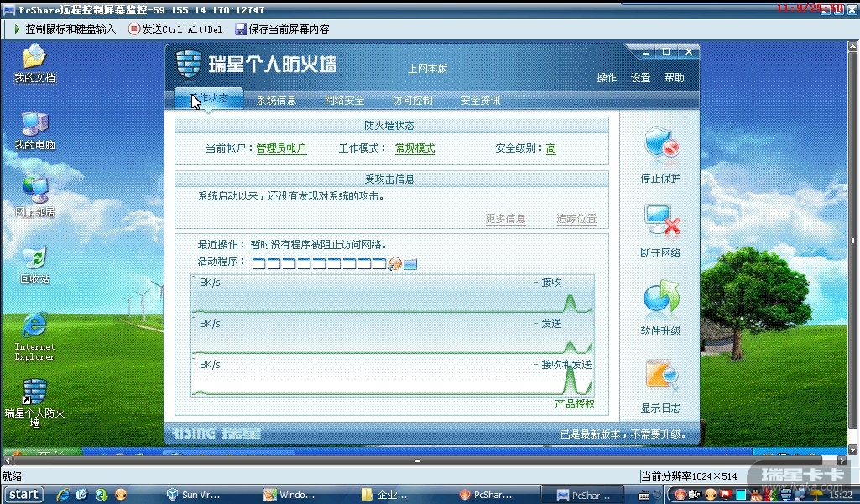Image resolution: width=860 pixels, height=504 pixels.
Task: Click the 就绪 status bar text
Action: (x=12, y=476)
